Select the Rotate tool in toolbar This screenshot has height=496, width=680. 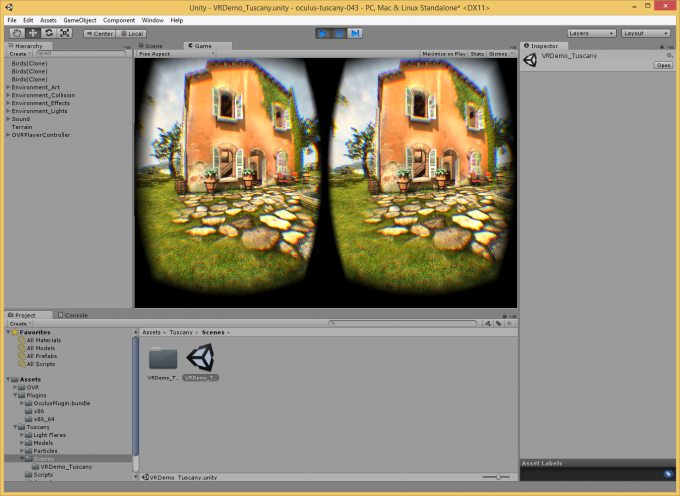pyautogui.click(x=49, y=33)
